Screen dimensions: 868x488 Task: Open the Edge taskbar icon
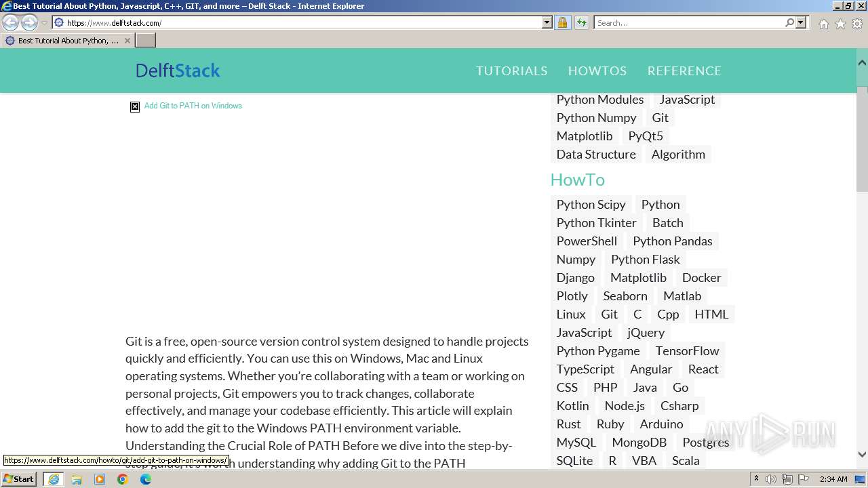click(x=145, y=479)
